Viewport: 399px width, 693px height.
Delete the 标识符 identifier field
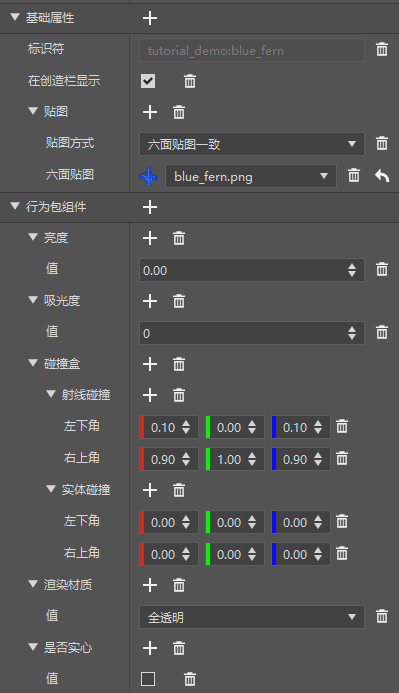click(382, 50)
